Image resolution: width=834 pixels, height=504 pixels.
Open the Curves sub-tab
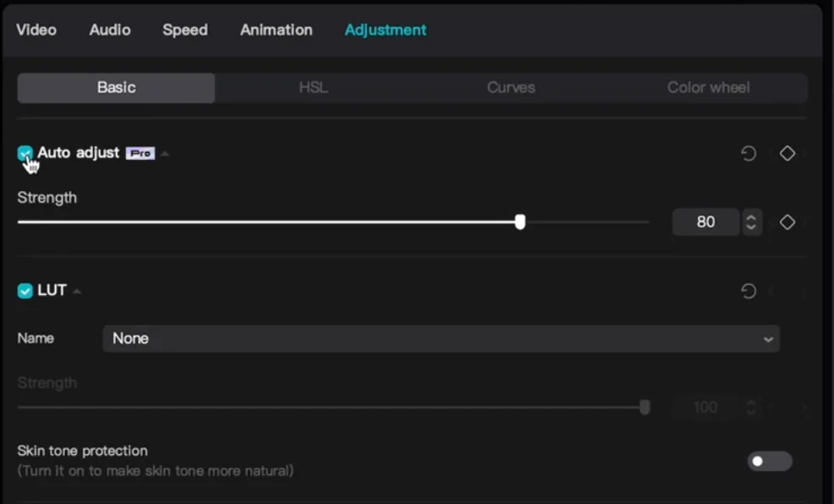(511, 88)
